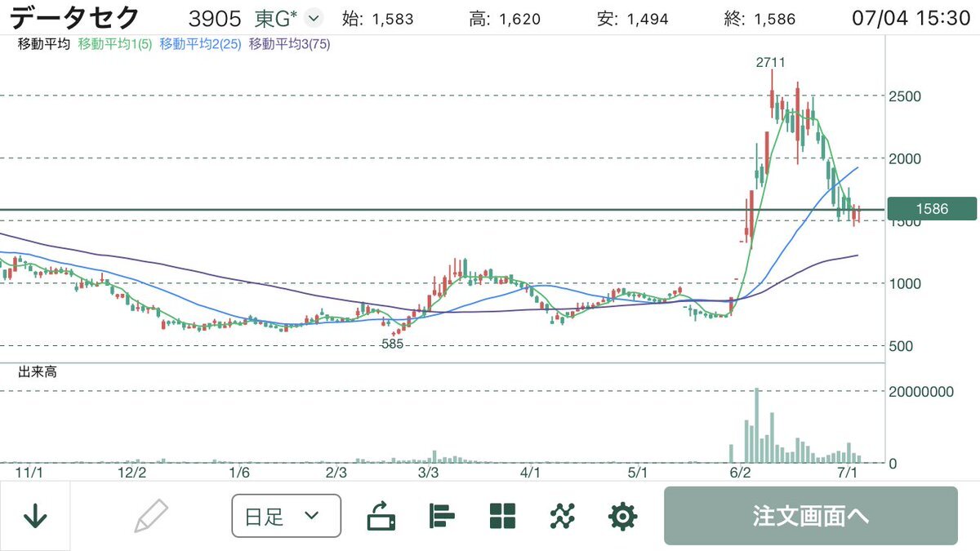Tap the tallest volume bar in June
The image size is (980, 551).
(757, 425)
